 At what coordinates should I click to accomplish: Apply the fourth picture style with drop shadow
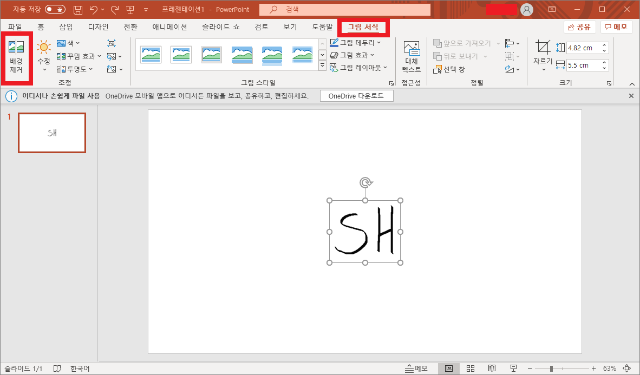242,55
